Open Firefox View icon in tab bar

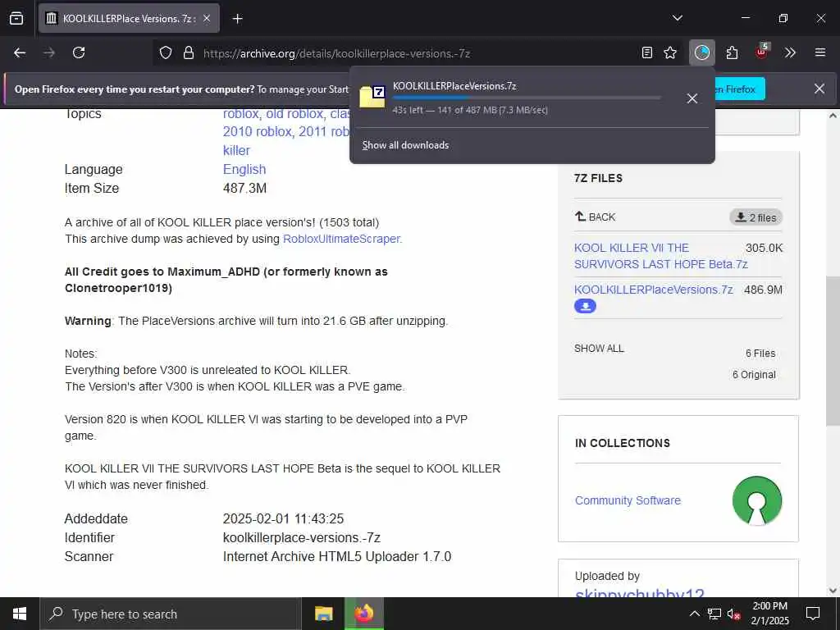click(16, 18)
